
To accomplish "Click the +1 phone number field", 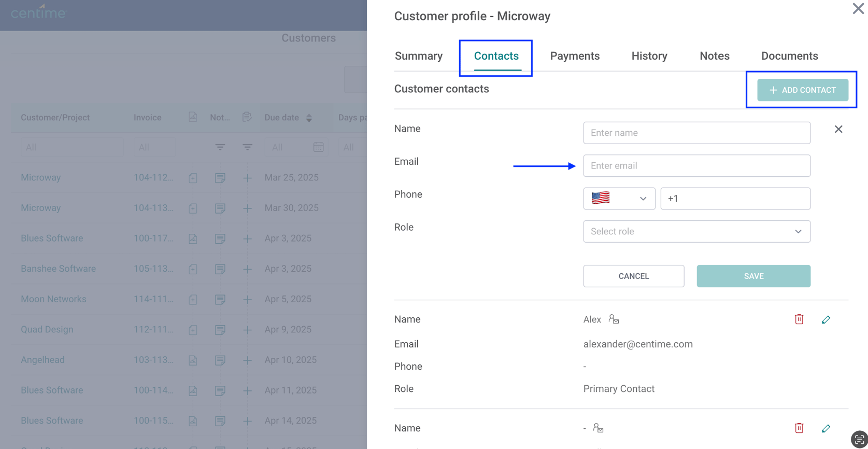I will (x=735, y=199).
